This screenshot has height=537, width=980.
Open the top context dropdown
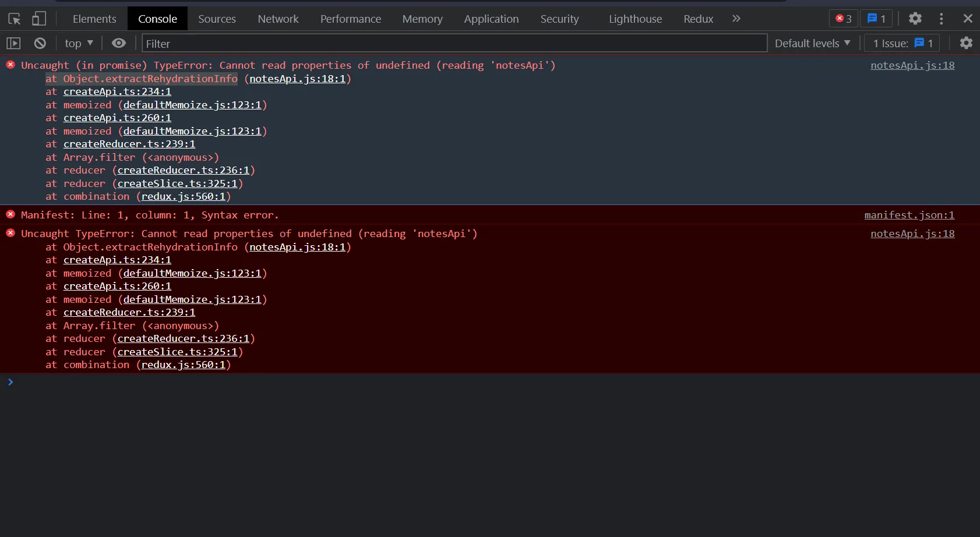[79, 43]
